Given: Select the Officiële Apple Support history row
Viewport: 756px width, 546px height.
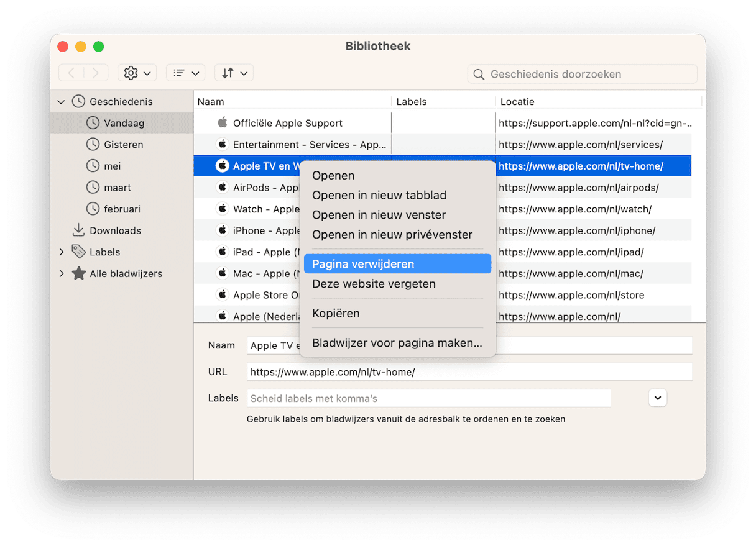Looking at the screenshot, I should [x=443, y=123].
